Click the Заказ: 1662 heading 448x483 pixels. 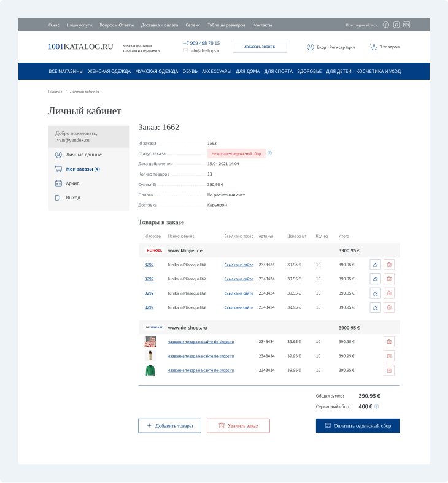point(159,127)
